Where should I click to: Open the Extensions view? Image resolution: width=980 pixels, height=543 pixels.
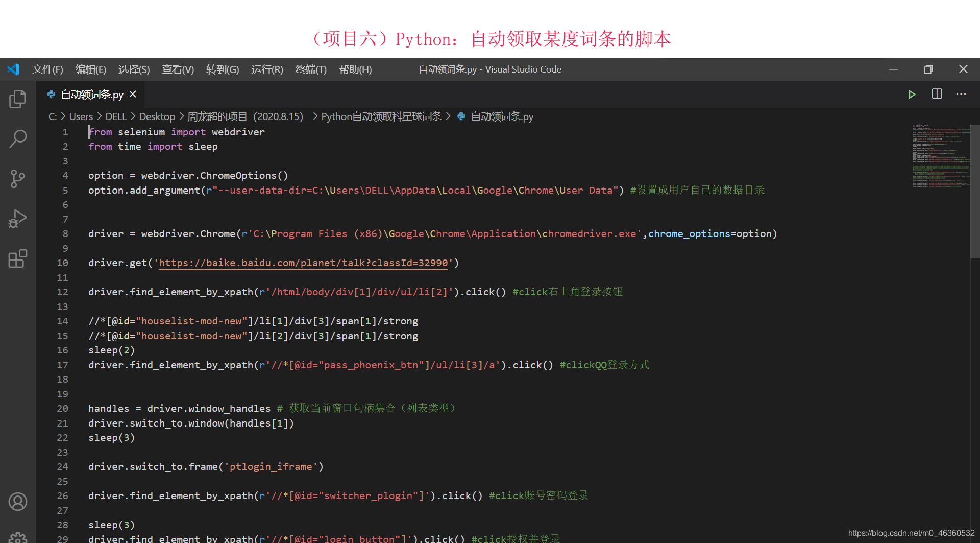click(x=18, y=258)
